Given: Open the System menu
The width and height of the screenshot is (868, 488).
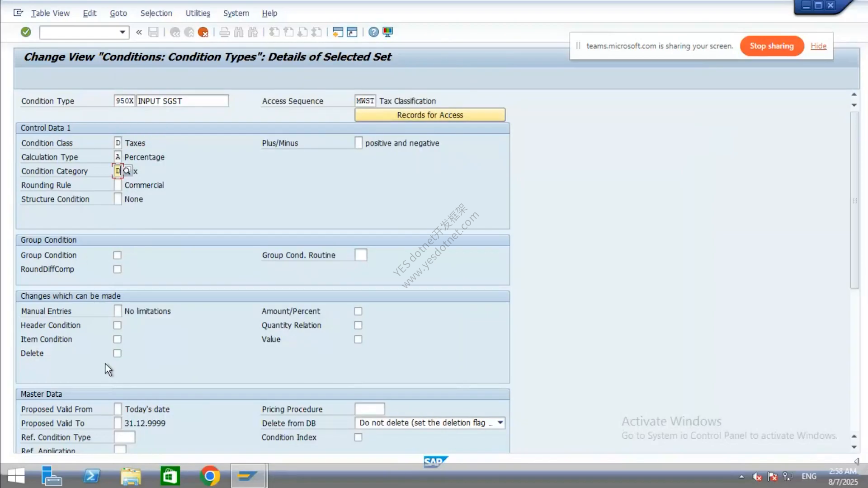Looking at the screenshot, I should click(x=236, y=13).
